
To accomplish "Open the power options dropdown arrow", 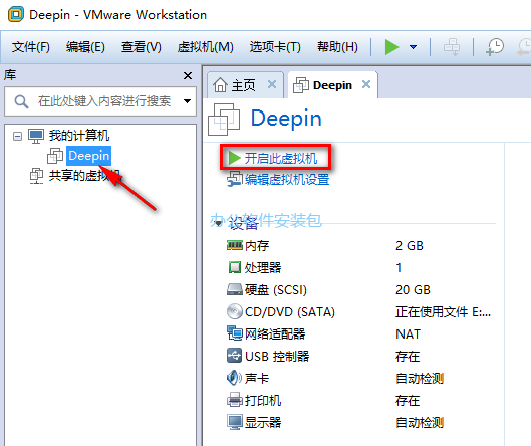I will pos(413,47).
